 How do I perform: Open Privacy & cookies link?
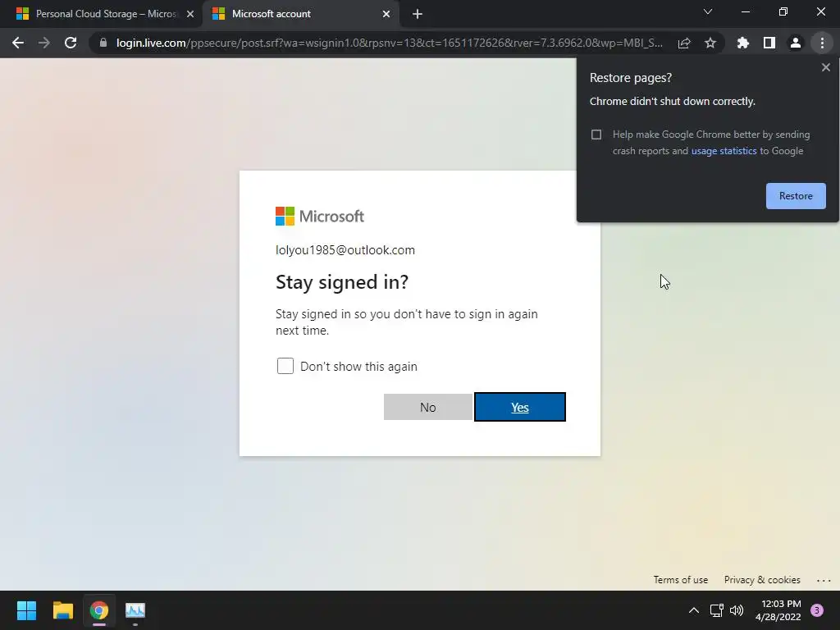coord(762,580)
